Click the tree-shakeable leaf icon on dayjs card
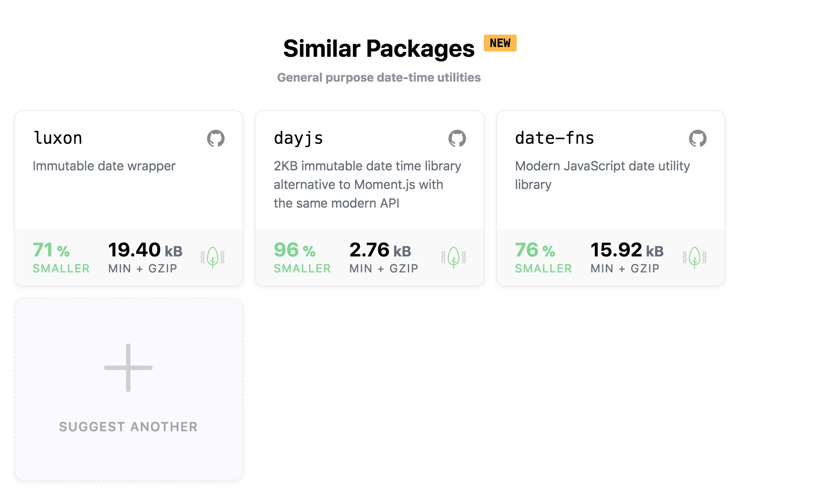Viewport: 814px width, 504px height. (454, 257)
